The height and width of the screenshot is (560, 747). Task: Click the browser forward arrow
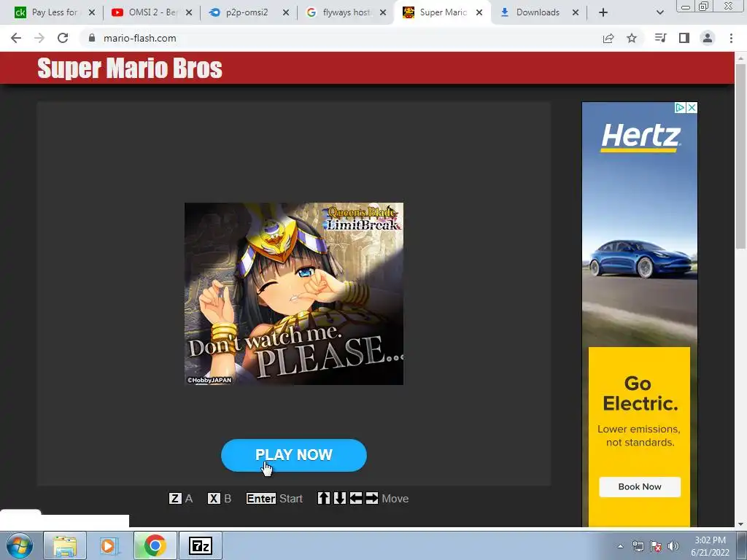39,38
